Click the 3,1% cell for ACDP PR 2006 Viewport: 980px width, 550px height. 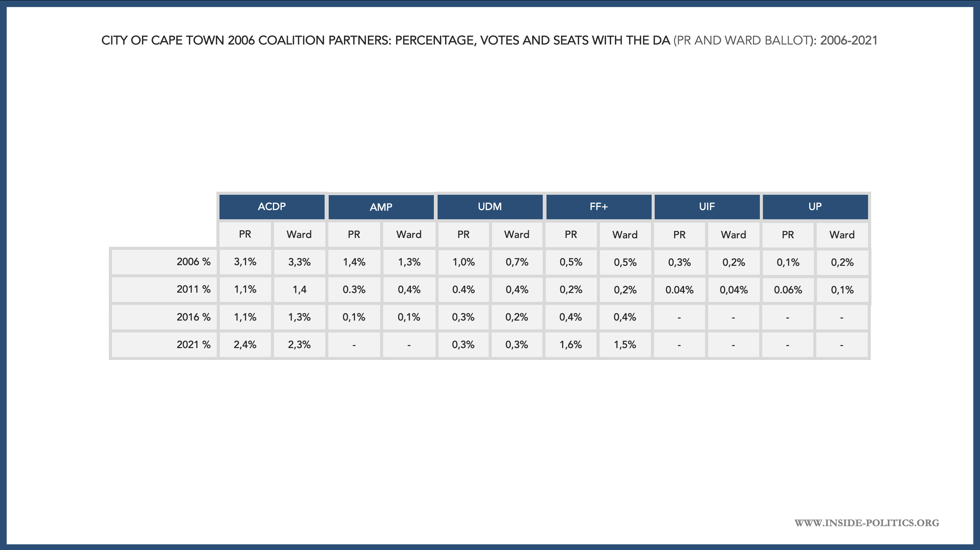point(245,262)
